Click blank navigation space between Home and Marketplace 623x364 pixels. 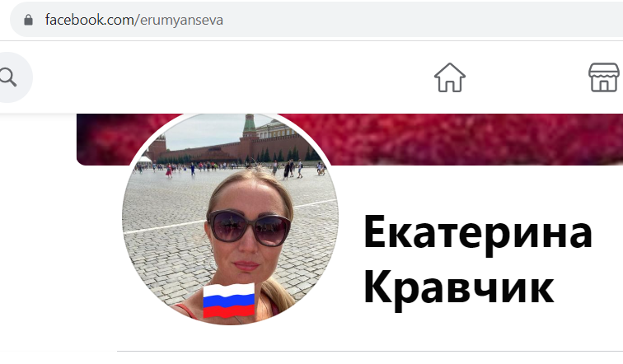[527, 77]
